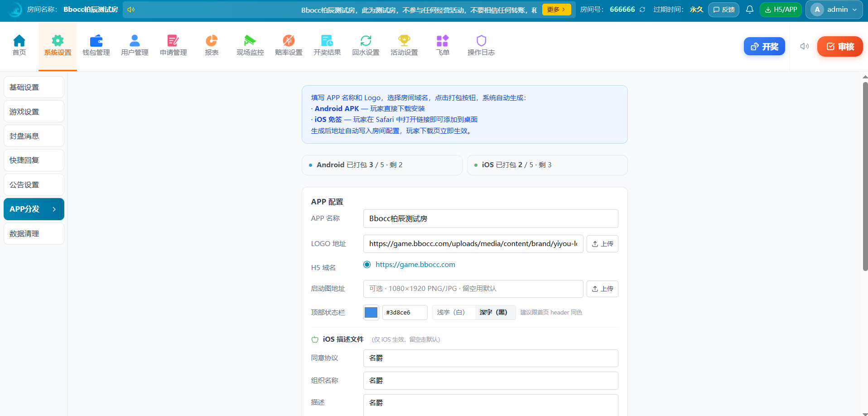This screenshot has width=868, height=416.
Task: Open the 操作日志 shield icon
Action: (x=481, y=41)
